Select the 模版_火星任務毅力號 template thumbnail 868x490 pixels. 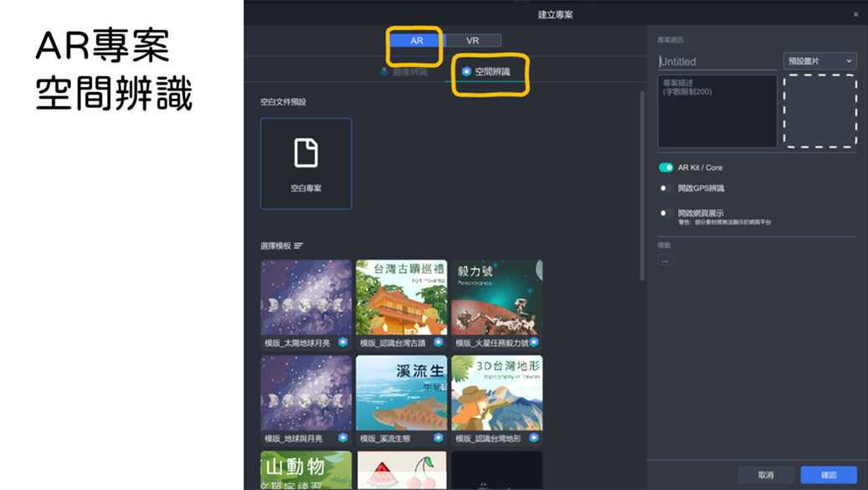tap(496, 298)
